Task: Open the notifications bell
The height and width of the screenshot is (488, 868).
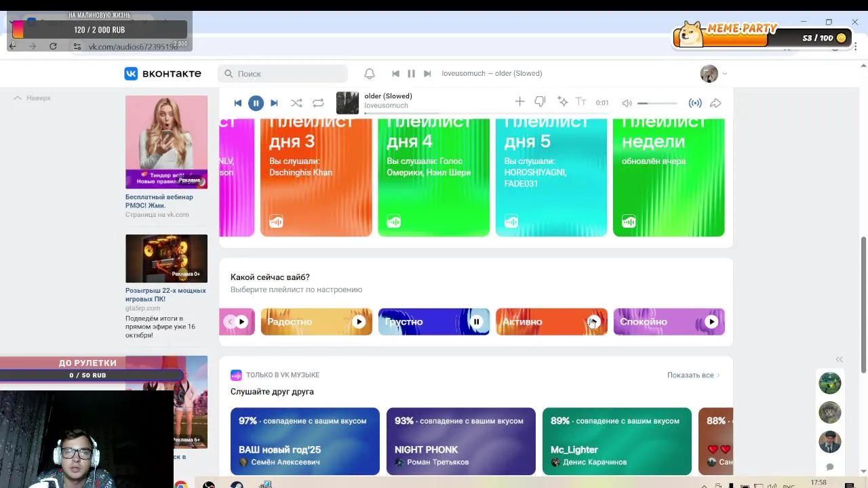Action: (x=370, y=73)
